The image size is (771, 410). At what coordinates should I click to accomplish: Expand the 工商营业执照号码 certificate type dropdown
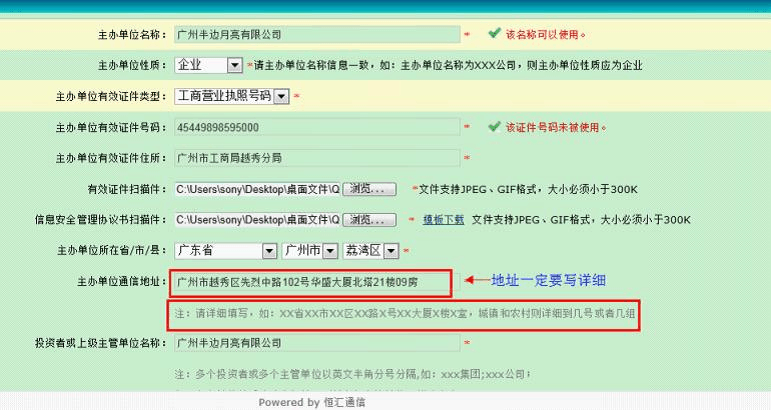pyautogui.click(x=231, y=96)
